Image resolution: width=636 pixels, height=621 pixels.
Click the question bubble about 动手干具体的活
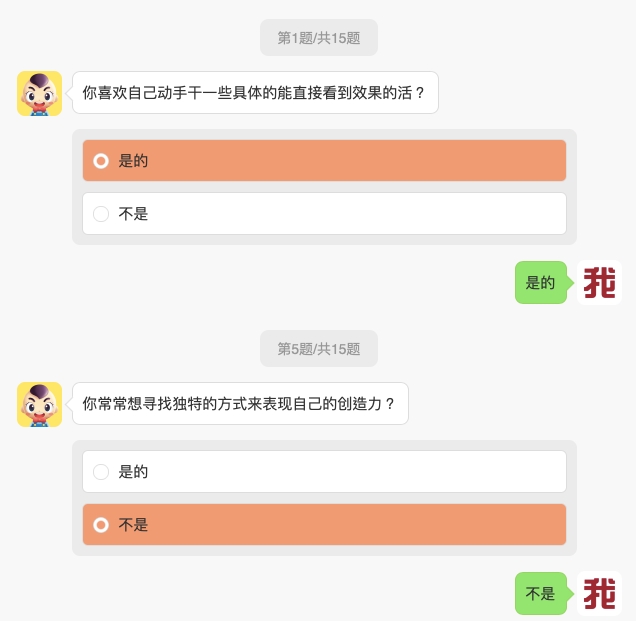[255, 92]
